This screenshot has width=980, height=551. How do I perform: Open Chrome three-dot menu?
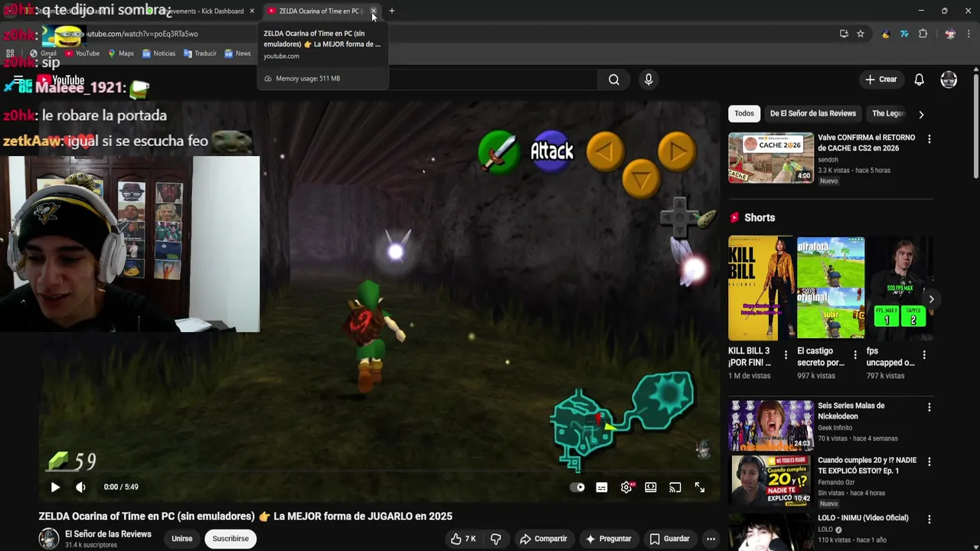tap(969, 34)
